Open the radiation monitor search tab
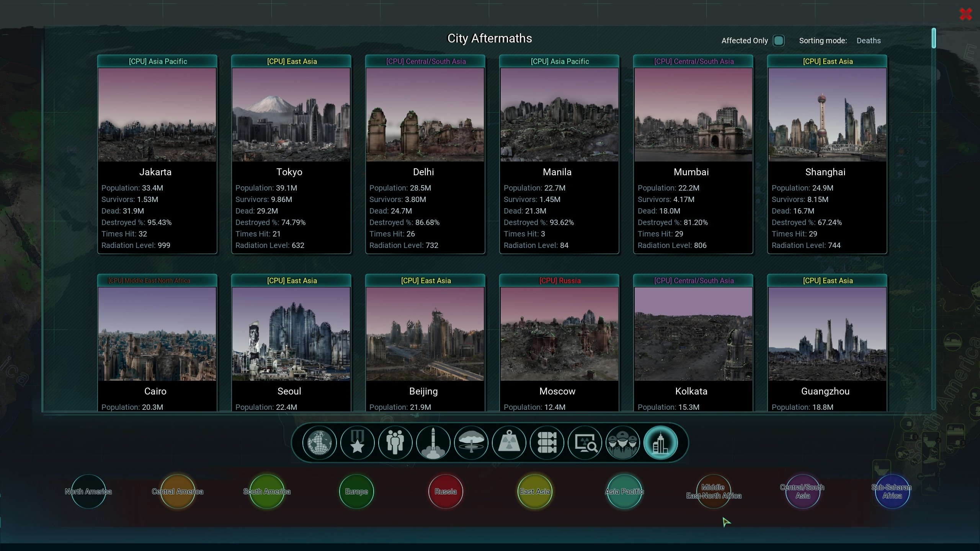The image size is (980, 551). pyautogui.click(x=585, y=443)
